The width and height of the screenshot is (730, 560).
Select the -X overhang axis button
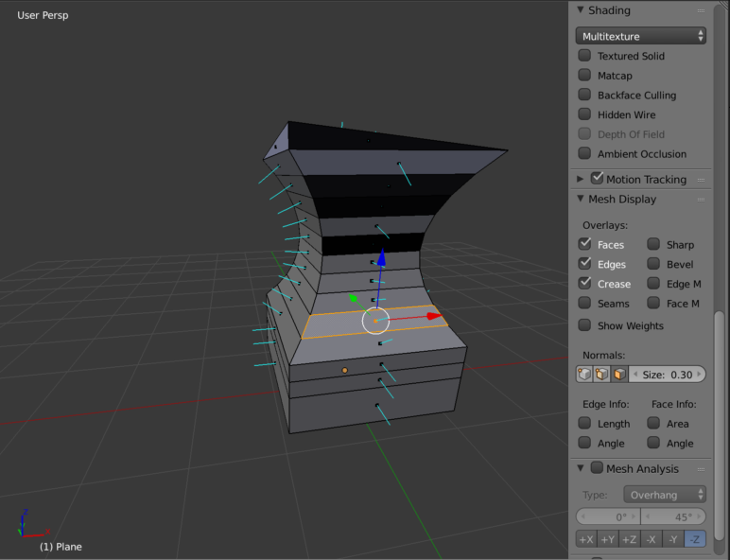coord(652,539)
